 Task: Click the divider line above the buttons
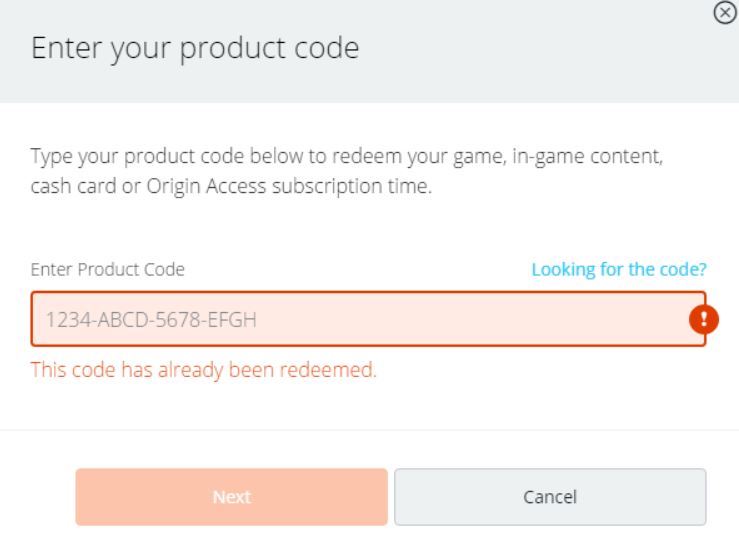tap(369, 430)
